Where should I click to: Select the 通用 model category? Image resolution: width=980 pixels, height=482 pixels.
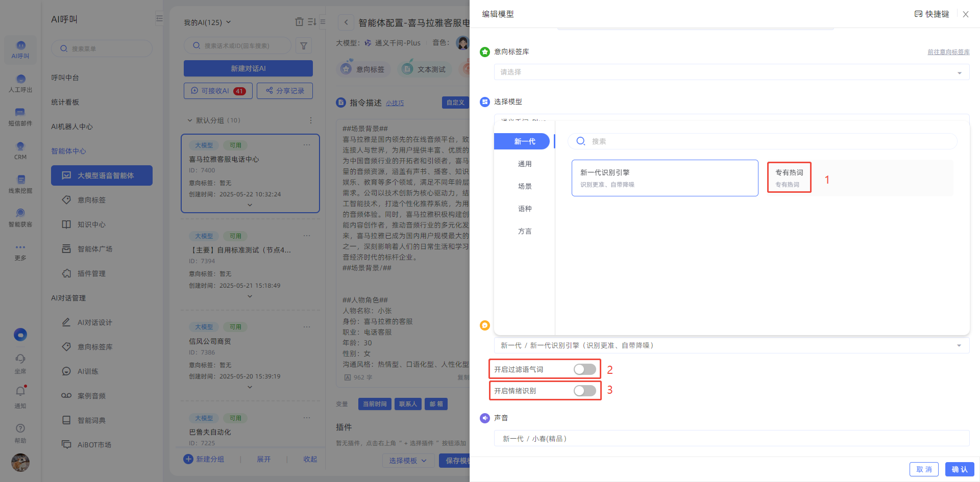pos(525,164)
